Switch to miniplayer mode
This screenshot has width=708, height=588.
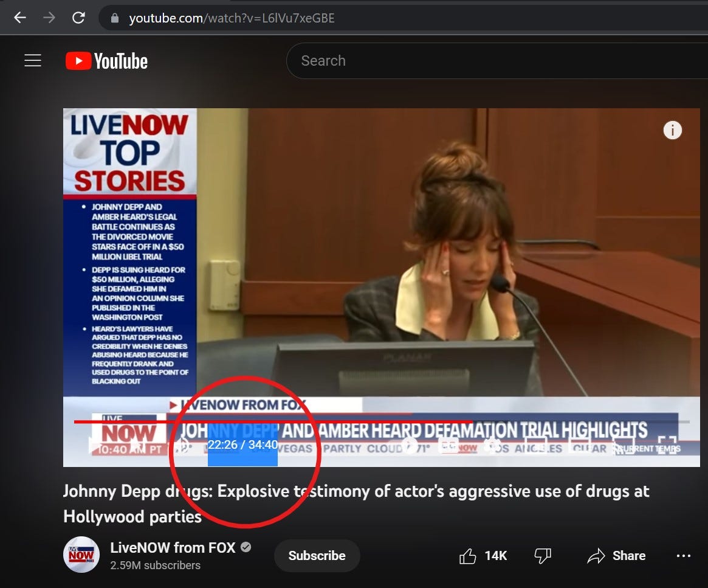535,445
